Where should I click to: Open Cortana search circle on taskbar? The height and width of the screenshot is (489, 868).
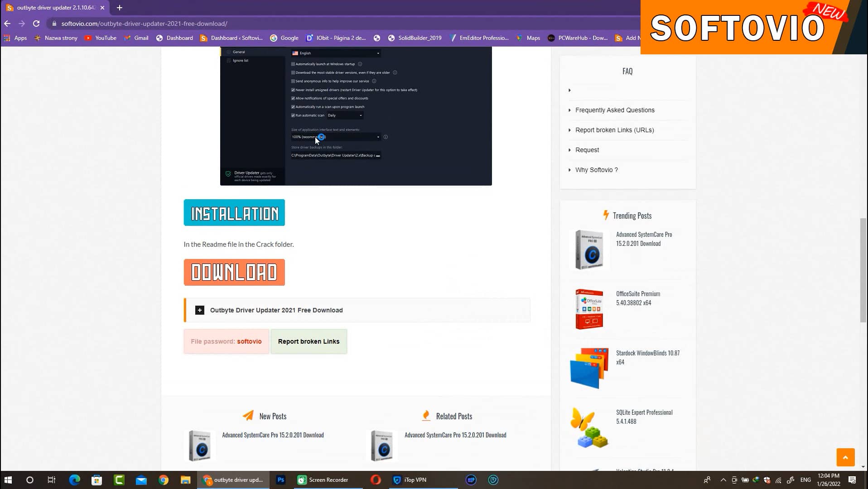point(29,480)
